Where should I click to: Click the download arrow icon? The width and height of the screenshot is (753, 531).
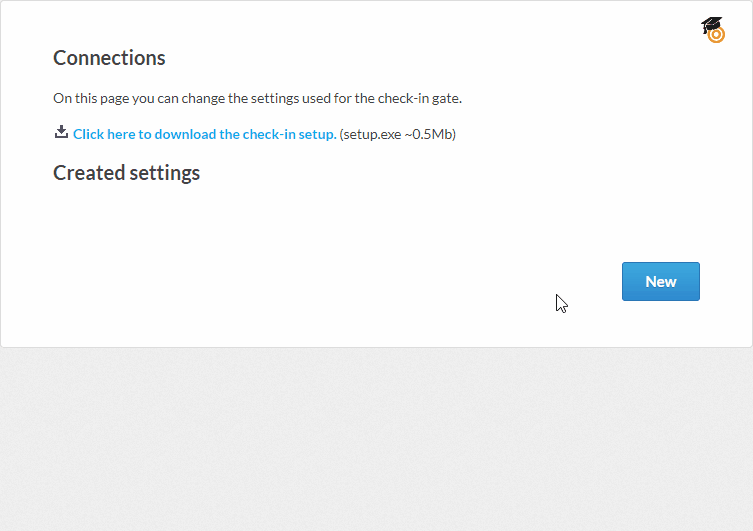(61, 132)
